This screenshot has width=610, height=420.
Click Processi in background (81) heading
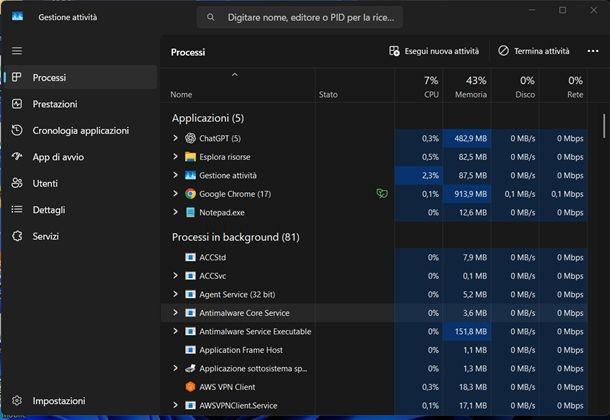(x=236, y=237)
